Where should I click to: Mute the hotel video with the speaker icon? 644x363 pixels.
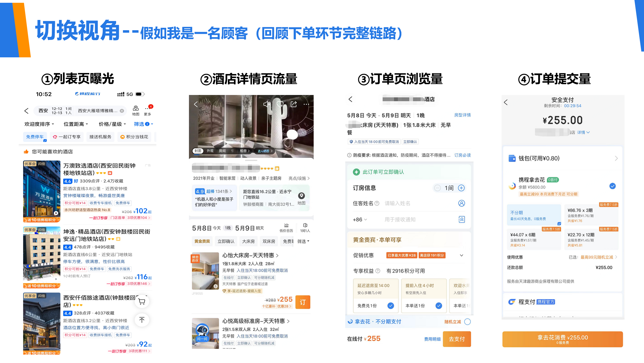[x=267, y=104]
